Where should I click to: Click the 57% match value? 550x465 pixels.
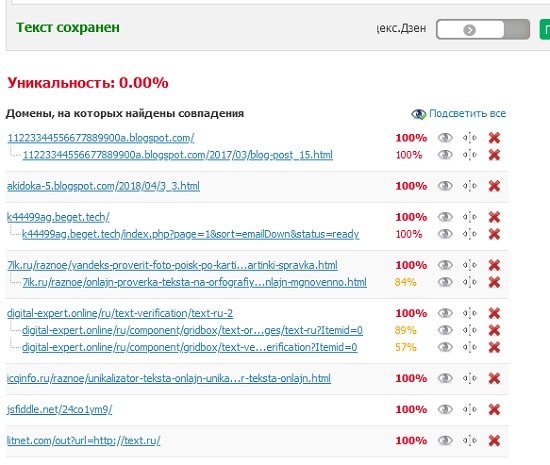405,347
